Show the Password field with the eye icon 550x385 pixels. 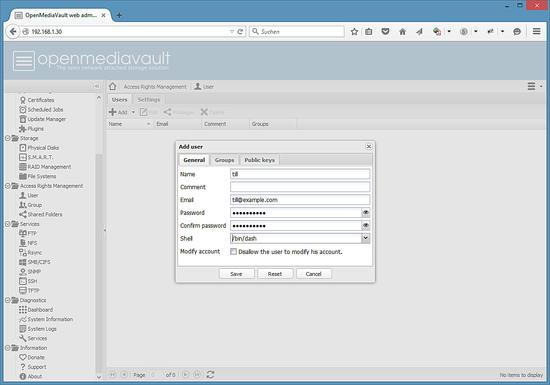click(x=365, y=212)
